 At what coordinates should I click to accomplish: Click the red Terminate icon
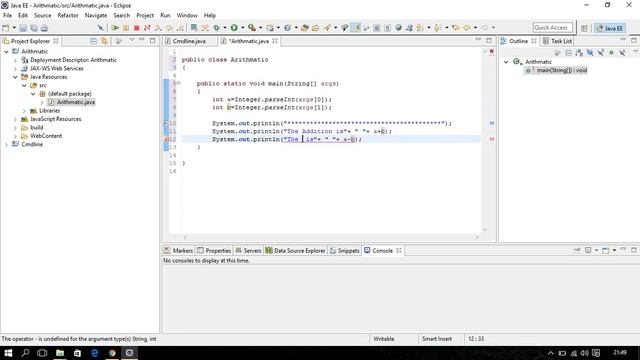137,28
